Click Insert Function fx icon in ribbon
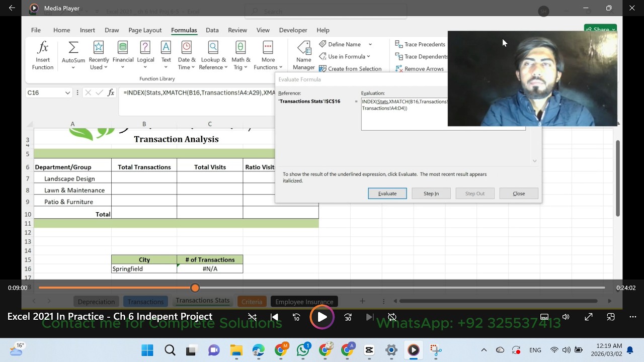 (43, 55)
